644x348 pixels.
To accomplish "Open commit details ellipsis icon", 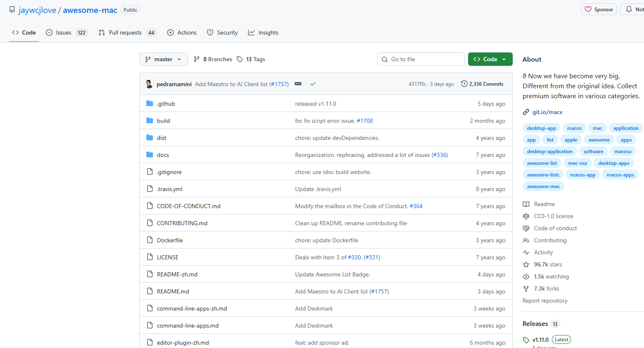I will [298, 84].
